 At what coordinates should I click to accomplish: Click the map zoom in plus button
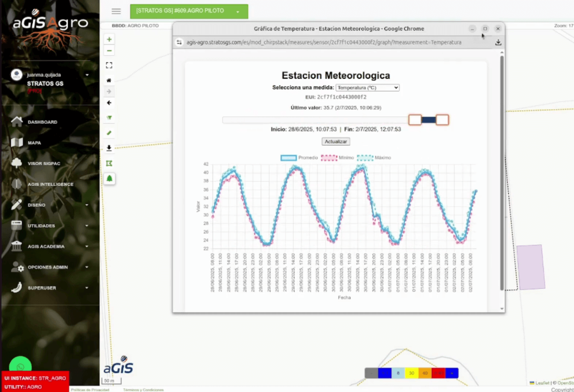[x=109, y=39]
